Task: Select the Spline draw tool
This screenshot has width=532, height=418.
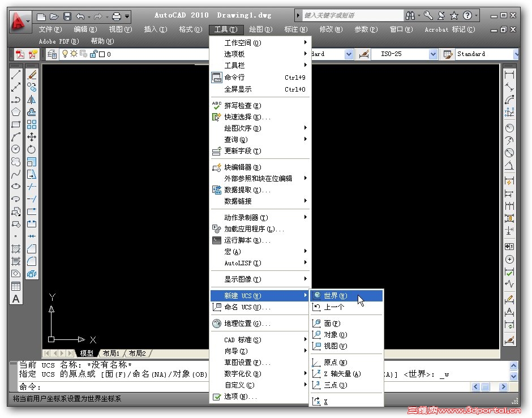Action: tap(16, 174)
